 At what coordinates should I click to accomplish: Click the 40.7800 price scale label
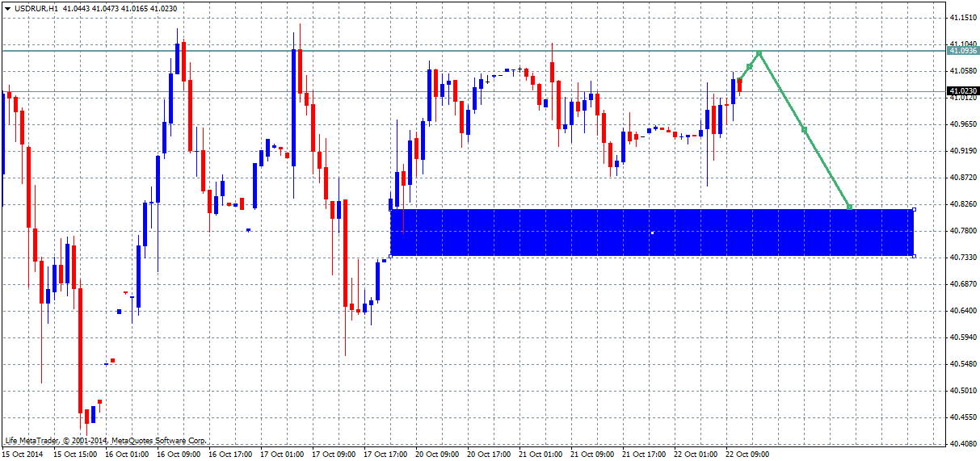click(x=963, y=231)
